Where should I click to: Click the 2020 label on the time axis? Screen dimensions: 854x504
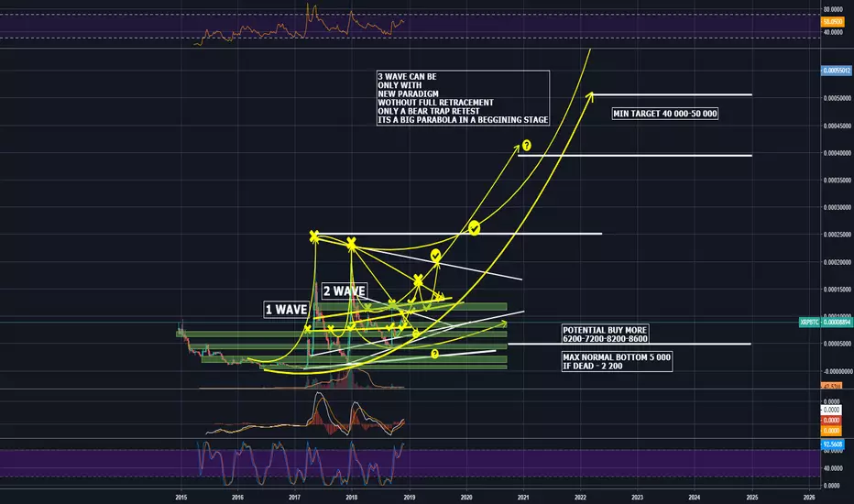[466, 497]
